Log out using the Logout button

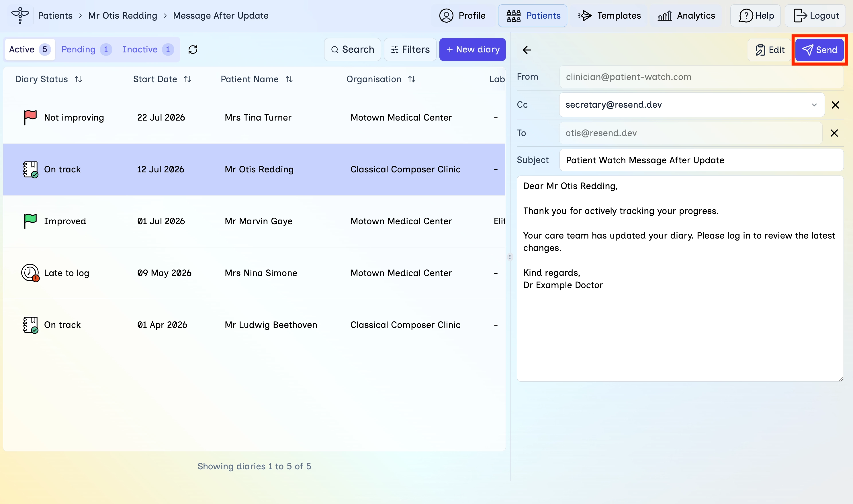coord(816,16)
